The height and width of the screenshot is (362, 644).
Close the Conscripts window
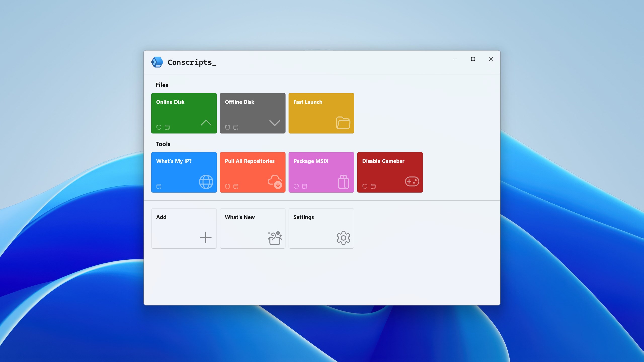click(x=491, y=59)
